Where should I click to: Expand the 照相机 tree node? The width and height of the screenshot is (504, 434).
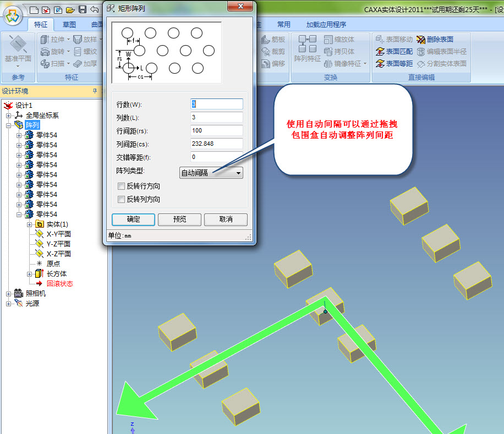9,294
